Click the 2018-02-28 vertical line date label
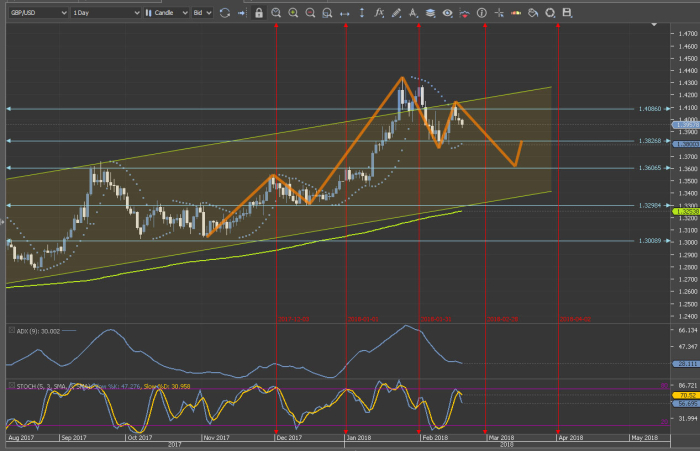This screenshot has width=700, height=451. 502,319
